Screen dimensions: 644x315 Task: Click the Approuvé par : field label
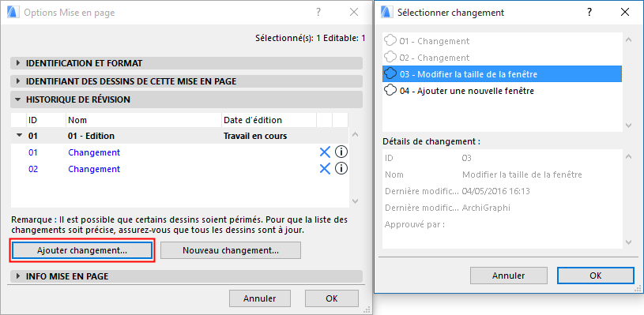[415, 224]
